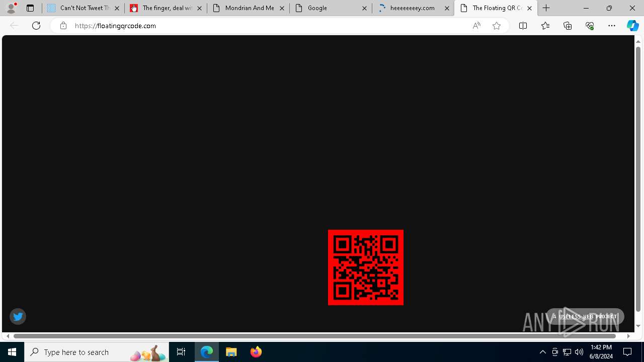This screenshot has width=644, height=362.
Task: Refresh the current page
Action: pos(36,26)
